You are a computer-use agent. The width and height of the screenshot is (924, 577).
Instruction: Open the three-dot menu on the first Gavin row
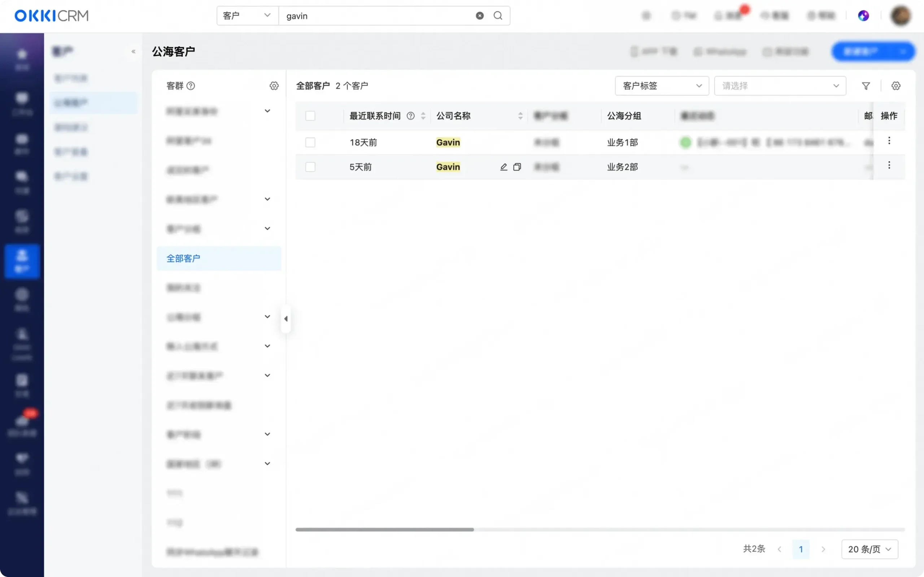[889, 141]
